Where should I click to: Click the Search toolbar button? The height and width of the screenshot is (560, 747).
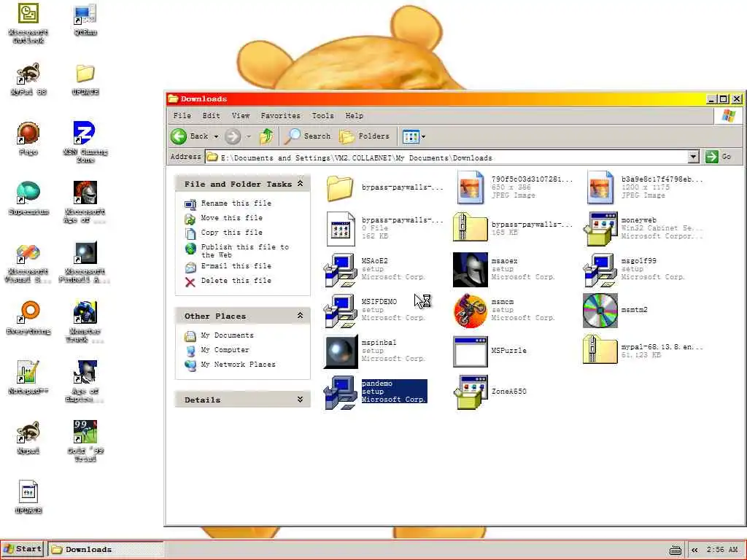307,136
